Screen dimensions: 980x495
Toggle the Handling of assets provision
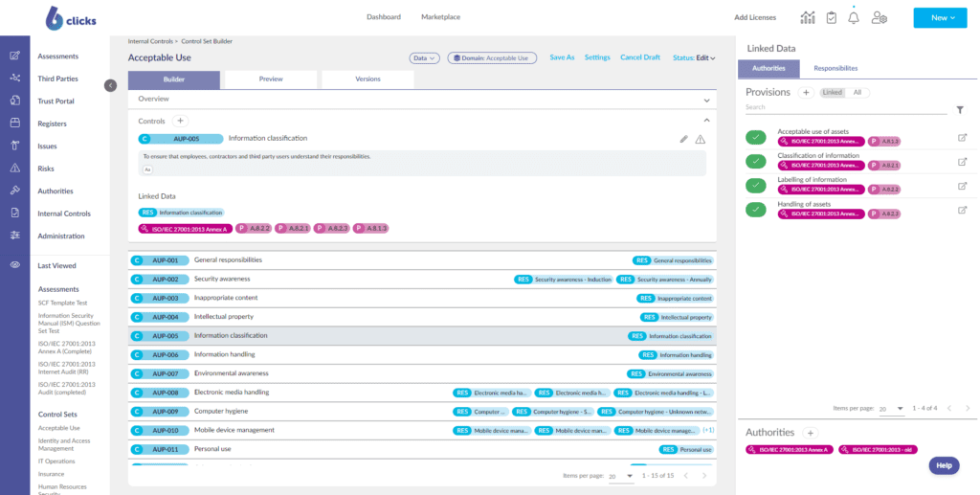click(x=756, y=209)
